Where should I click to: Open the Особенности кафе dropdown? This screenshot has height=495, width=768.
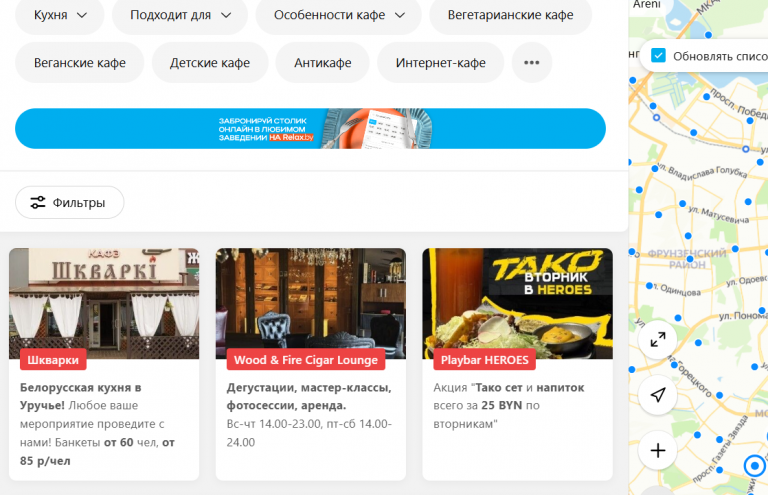click(x=338, y=15)
